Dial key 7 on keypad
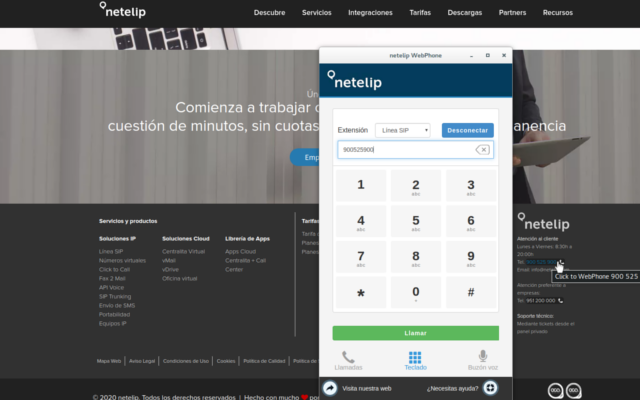The image size is (640, 400). pos(361,257)
